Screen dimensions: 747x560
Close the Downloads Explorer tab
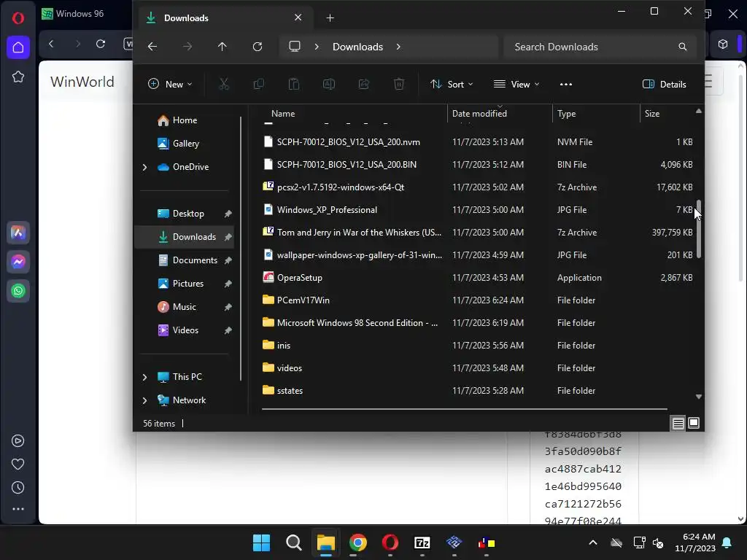click(x=298, y=17)
